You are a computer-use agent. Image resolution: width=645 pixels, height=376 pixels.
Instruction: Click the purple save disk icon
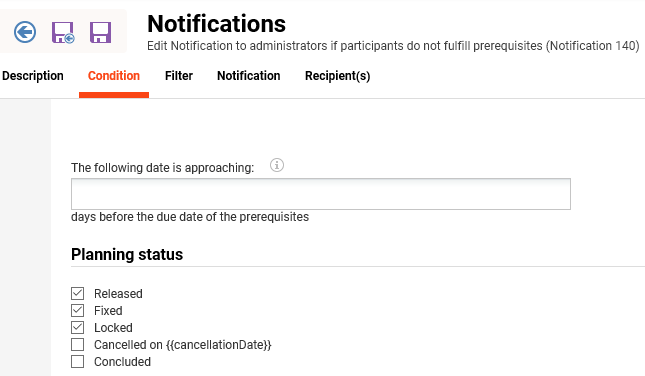(100, 32)
